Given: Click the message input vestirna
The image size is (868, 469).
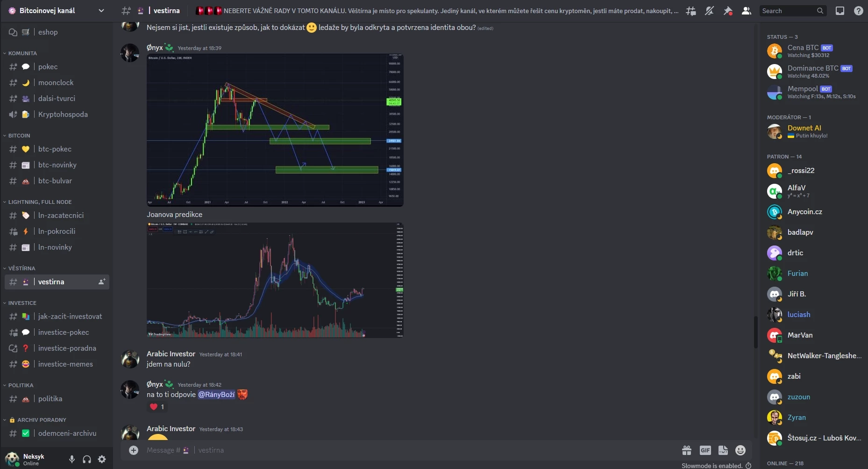Looking at the screenshot, I should coord(411,450).
